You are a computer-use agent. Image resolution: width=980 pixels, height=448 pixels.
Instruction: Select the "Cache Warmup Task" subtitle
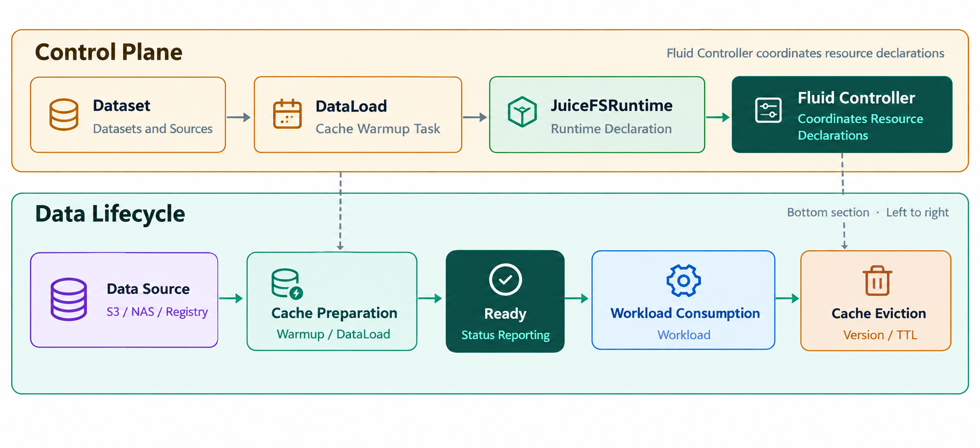(x=378, y=129)
